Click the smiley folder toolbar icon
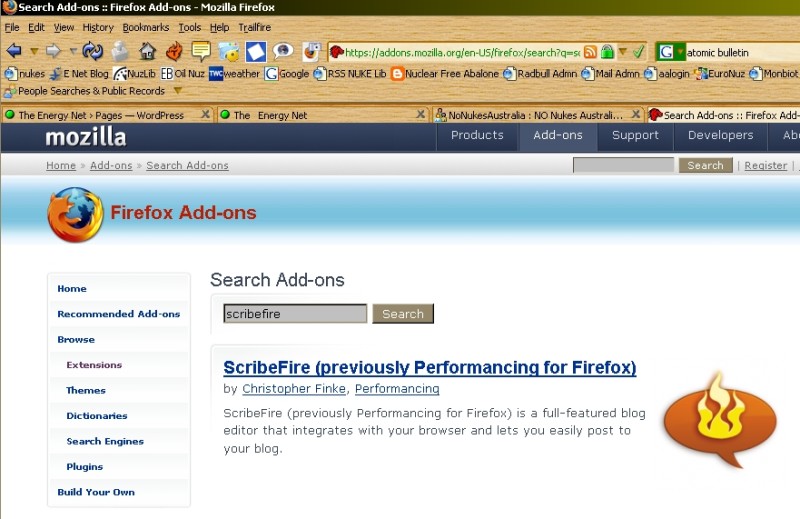This screenshot has width=800, height=519. pyautogui.click(x=229, y=51)
